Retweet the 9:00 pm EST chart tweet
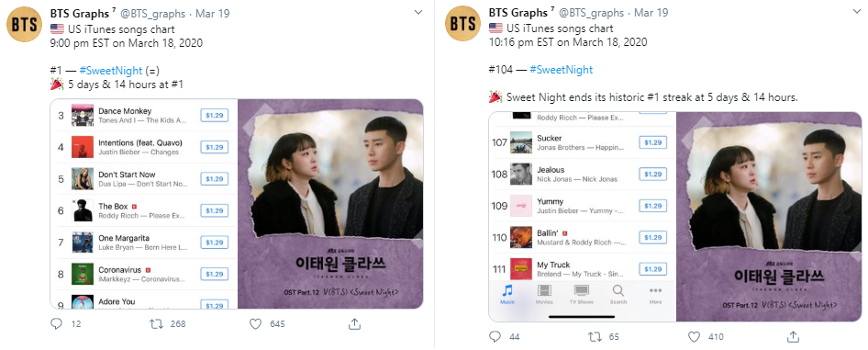 tap(157, 324)
